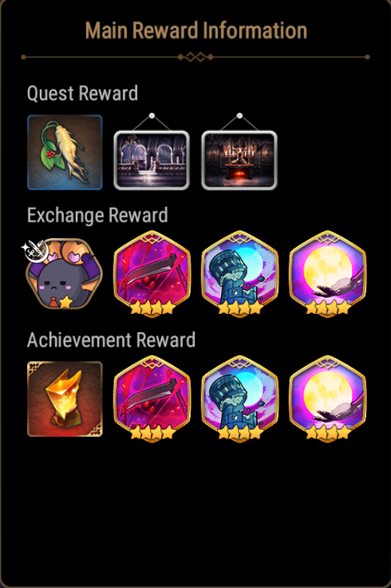Open the chapel hall background frame reward
The height and width of the screenshot is (588, 391).
(x=152, y=160)
